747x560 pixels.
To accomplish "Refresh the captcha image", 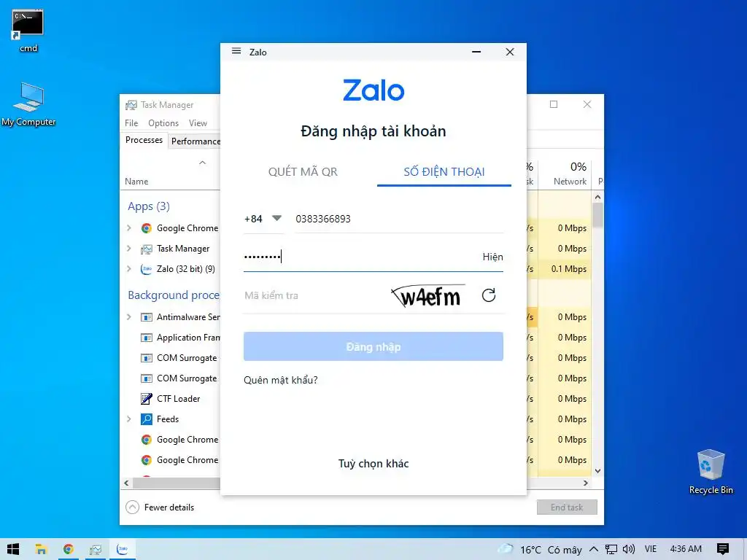I will [x=489, y=295].
